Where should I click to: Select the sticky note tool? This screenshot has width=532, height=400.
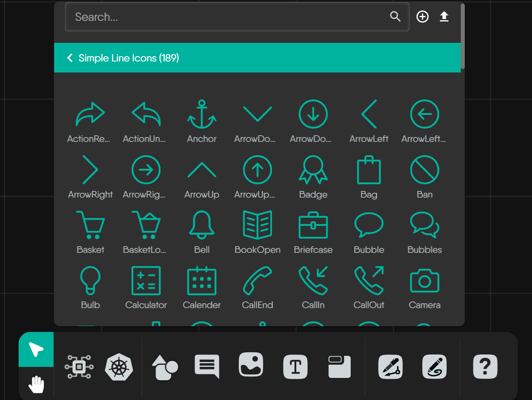(x=339, y=366)
